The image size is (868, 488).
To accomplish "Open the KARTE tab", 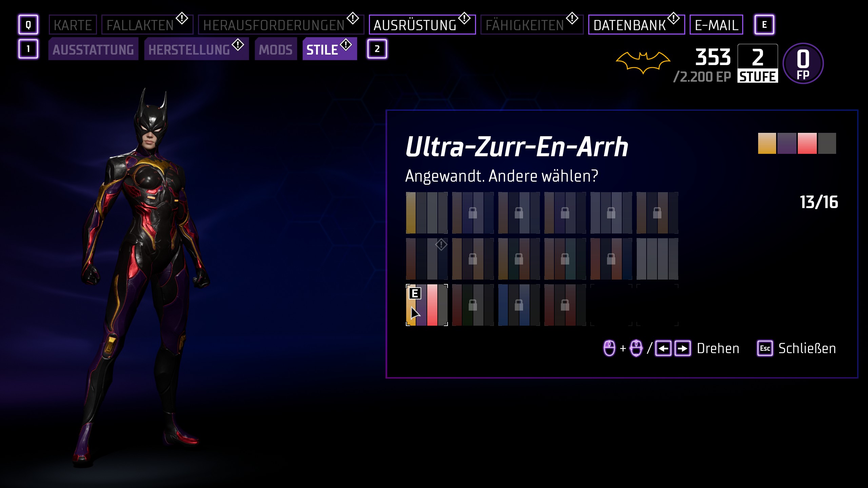I will point(73,25).
